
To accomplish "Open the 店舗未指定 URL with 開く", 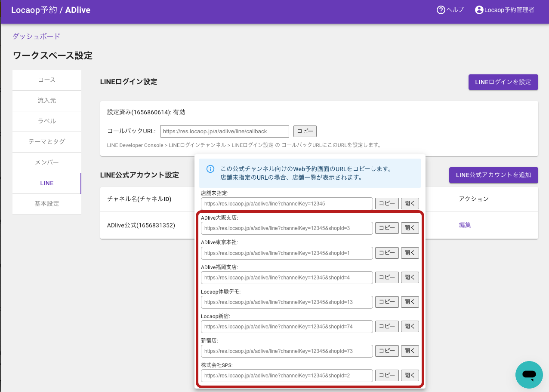I will pos(410,204).
